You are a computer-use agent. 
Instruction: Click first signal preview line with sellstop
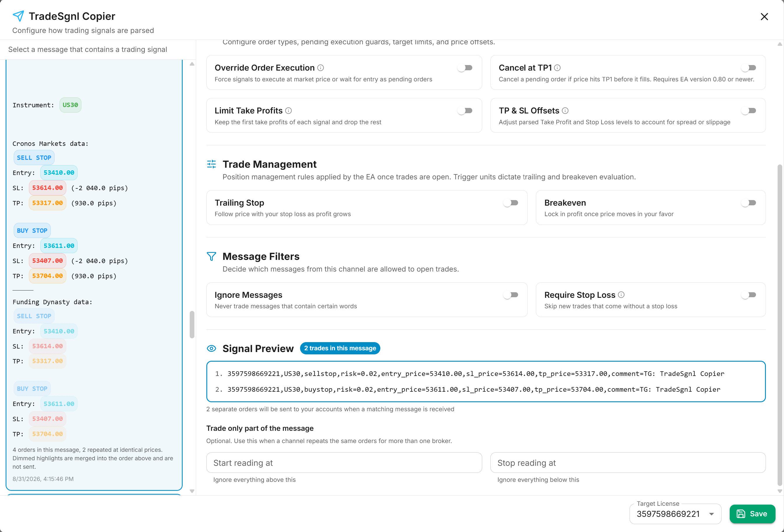point(476,374)
